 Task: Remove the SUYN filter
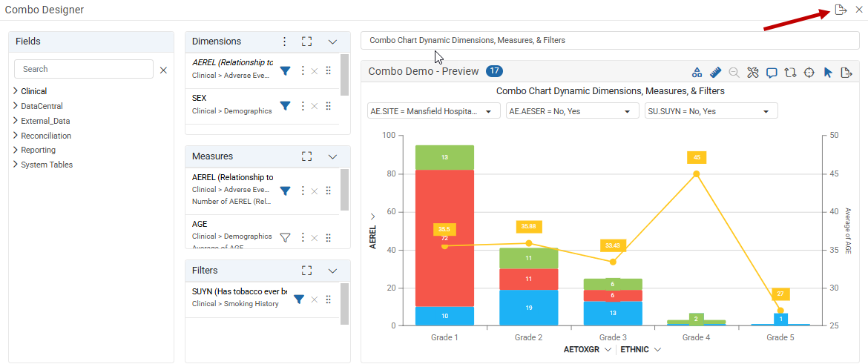(x=315, y=300)
